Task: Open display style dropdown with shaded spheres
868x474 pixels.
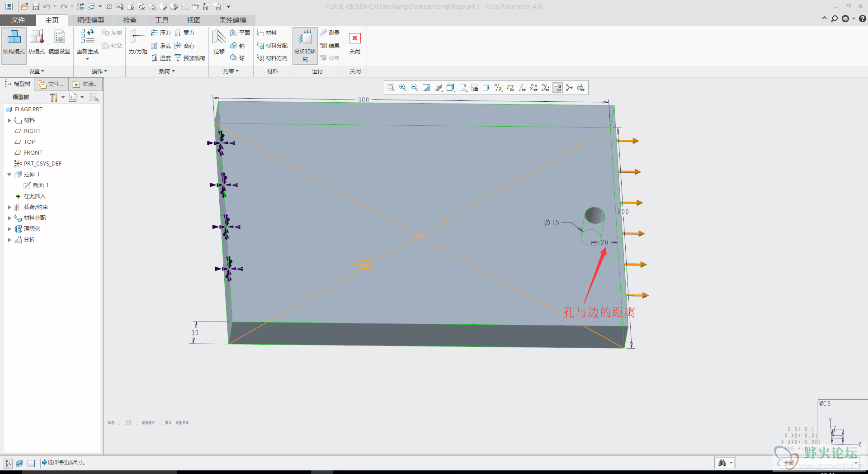Action: [439, 88]
